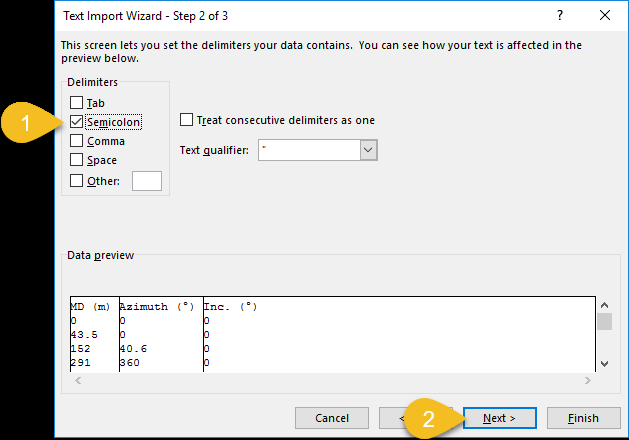
Task: Toggle Treat consecutive delimiters as one
Action: point(186,120)
